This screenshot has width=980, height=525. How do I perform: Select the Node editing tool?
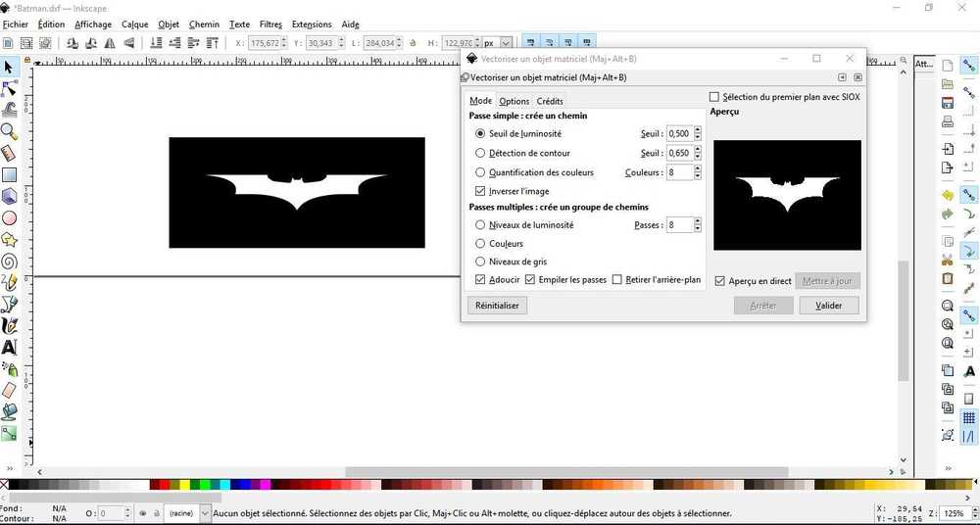[9, 89]
